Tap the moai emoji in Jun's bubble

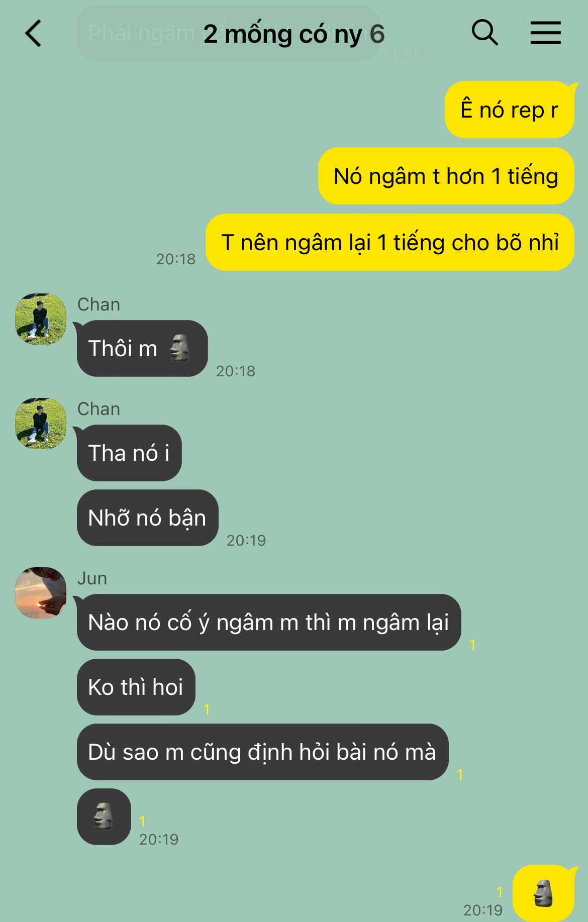coord(104,816)
